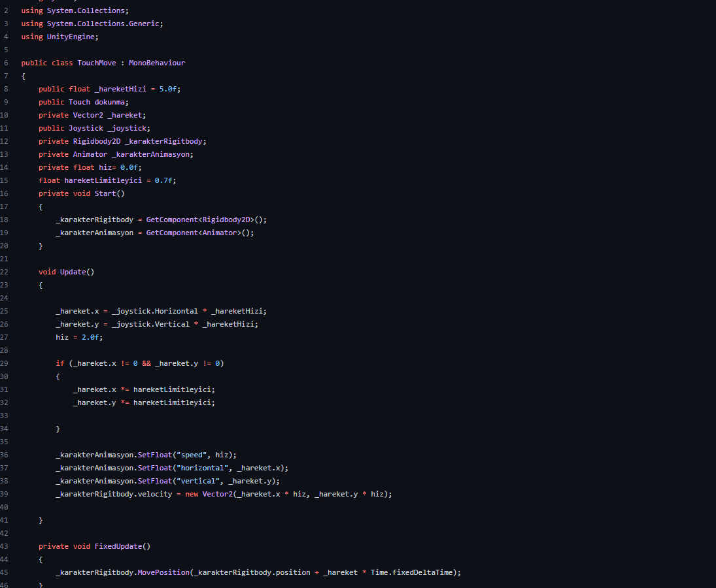Click 'private Vector2 _hareket;' line

point(92,116)
